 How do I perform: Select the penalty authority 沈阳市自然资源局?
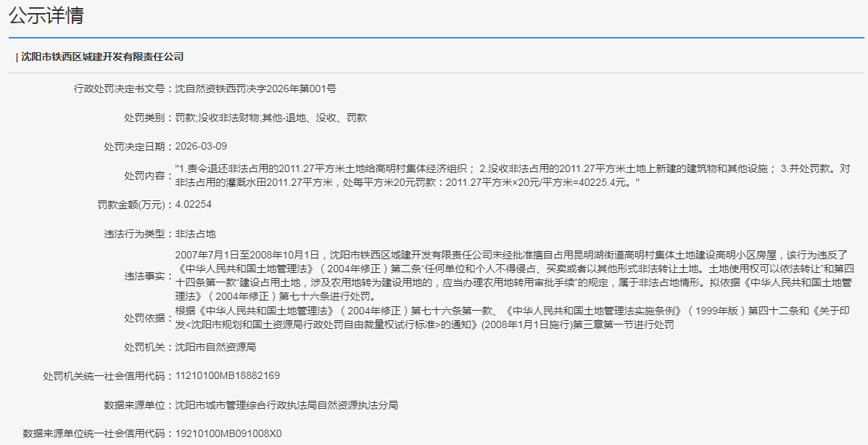pos(215,347)
